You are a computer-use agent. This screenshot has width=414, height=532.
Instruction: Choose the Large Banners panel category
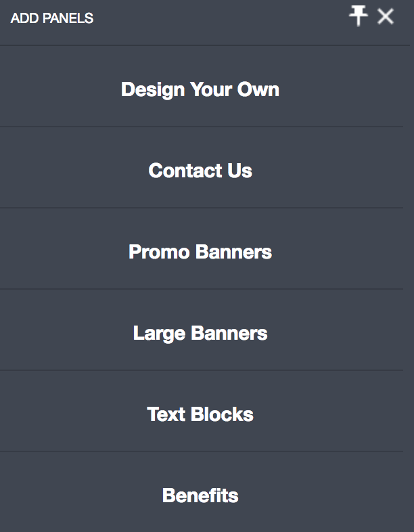tap(200, 333)
